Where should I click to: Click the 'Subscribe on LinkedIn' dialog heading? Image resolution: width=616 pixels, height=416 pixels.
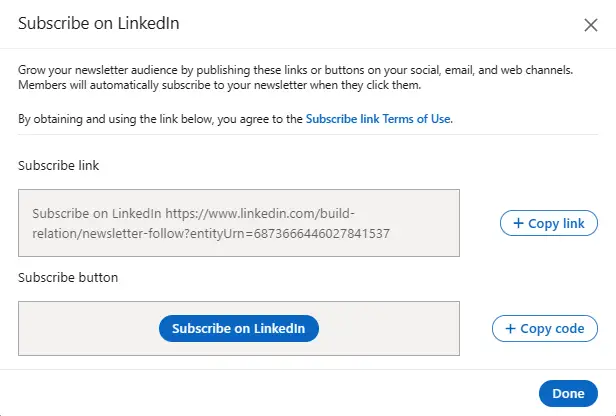(99, 23)
